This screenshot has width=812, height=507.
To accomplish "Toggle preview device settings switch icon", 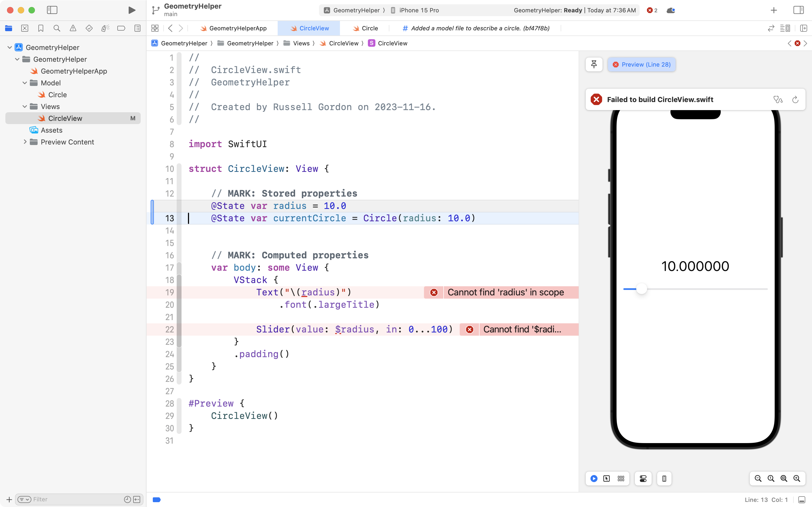I will click(x=643, y=479).
